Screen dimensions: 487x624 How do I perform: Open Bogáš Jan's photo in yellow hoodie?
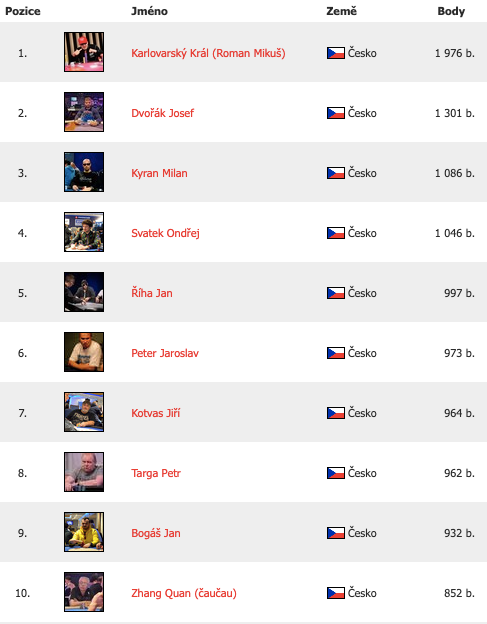pyautogui.click(x=84, y=532)
